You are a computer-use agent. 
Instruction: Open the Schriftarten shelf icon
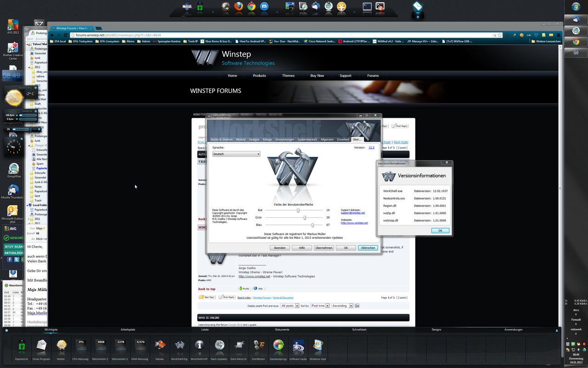[x=259, y=345]
